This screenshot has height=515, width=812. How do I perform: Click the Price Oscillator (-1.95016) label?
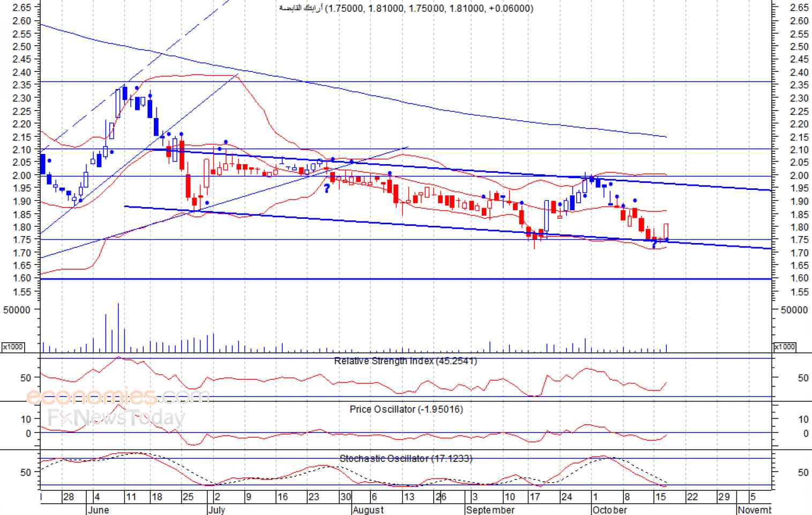coord(406,409)
